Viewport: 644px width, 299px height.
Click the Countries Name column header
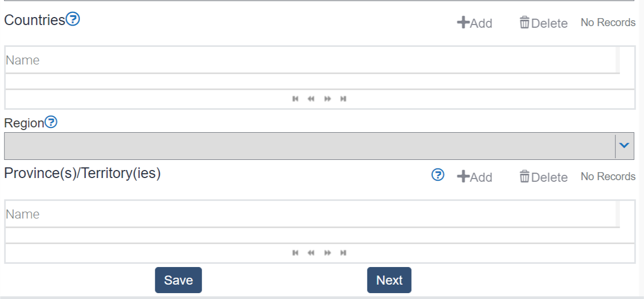[x=23, y=60]
